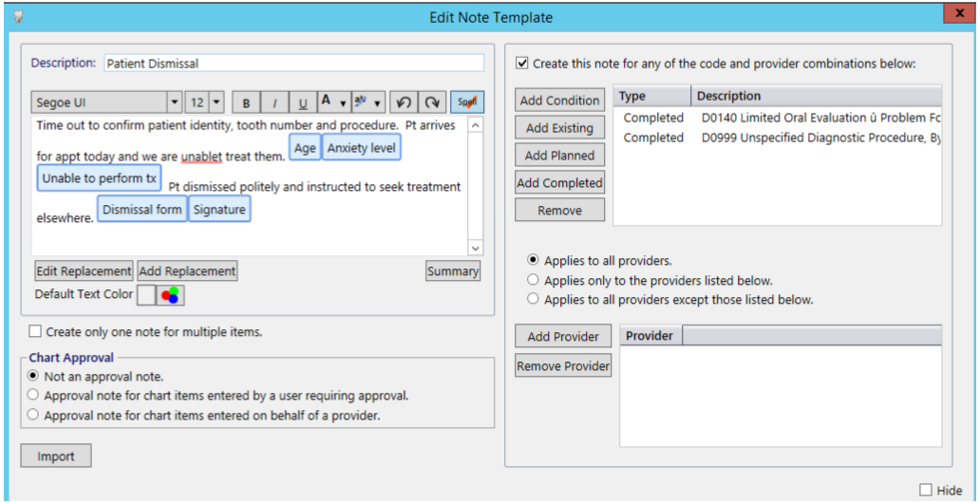980x502 pixels.
Task: Open the RGB color picker icon
Action: (x=170, y=295)
